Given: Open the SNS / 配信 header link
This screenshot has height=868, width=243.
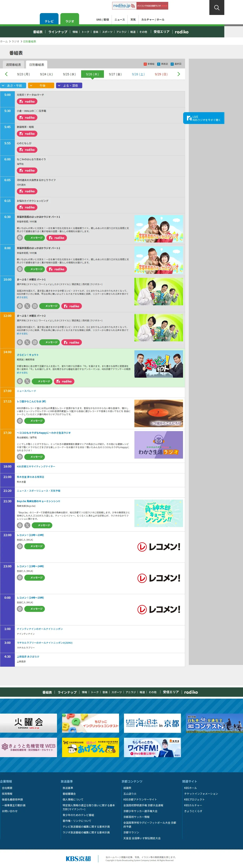Looking at the screenshot, I should [x=102, y=20].
